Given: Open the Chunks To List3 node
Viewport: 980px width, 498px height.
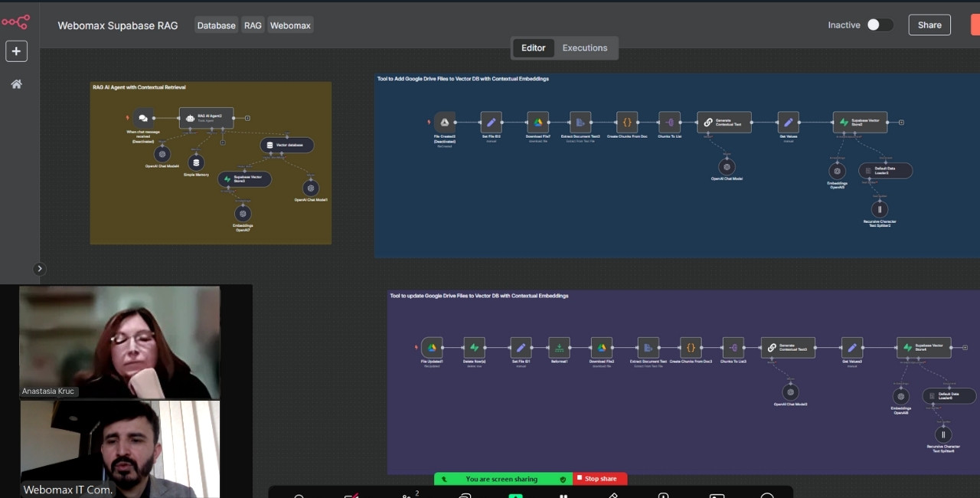Looking at the screenshot, I should (x=733, y=348).
